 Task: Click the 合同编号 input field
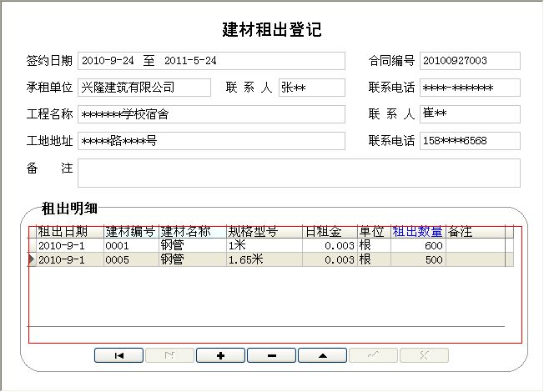pos(470,61)
